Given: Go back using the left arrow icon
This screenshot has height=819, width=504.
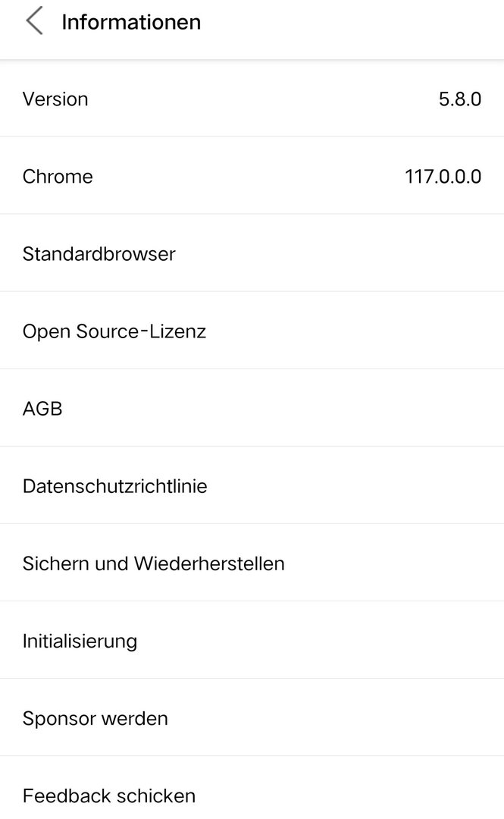Looking at the screenshot, I should (34, 21).
